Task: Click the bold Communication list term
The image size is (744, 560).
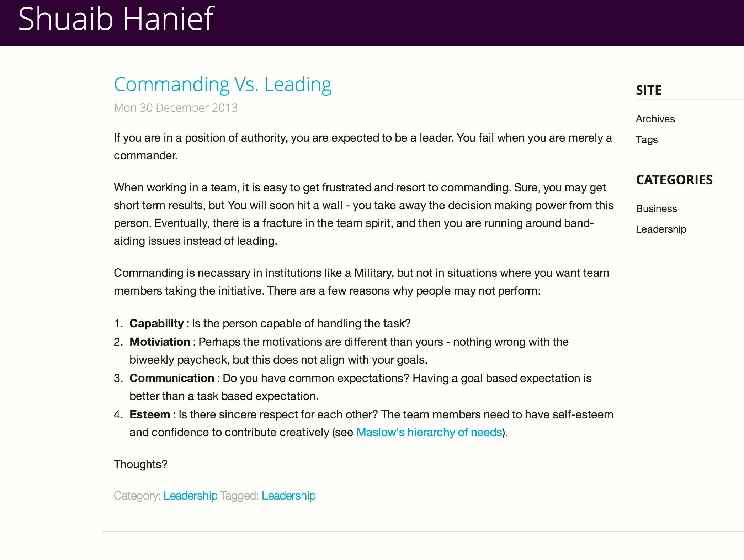Action: coord(172,378)
